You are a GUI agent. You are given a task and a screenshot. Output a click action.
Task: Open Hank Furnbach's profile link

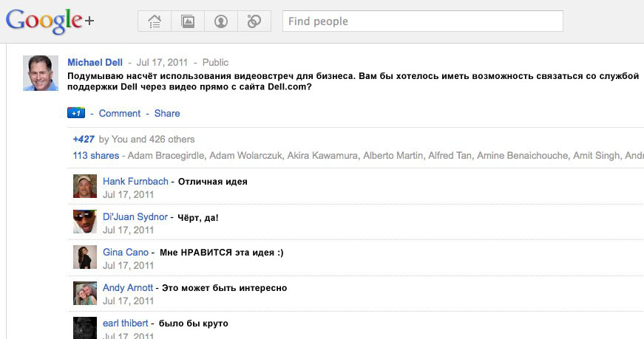(x=135, y=182)
